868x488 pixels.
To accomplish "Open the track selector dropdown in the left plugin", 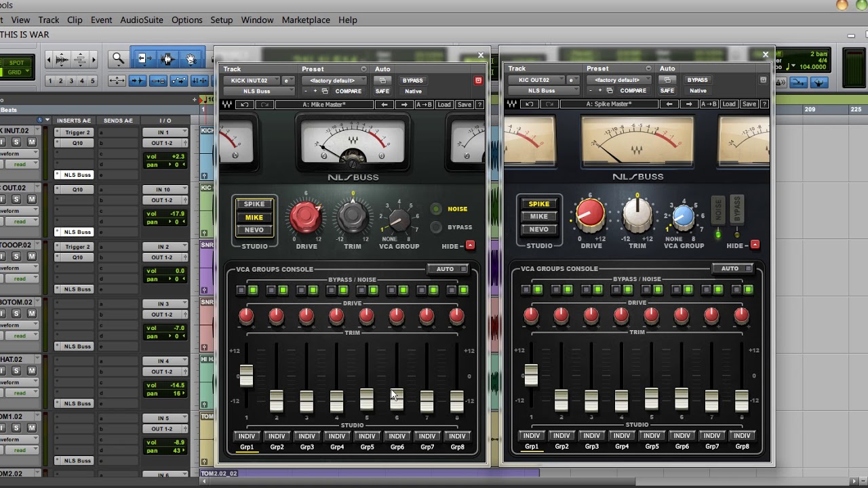I will coord(252,81).
